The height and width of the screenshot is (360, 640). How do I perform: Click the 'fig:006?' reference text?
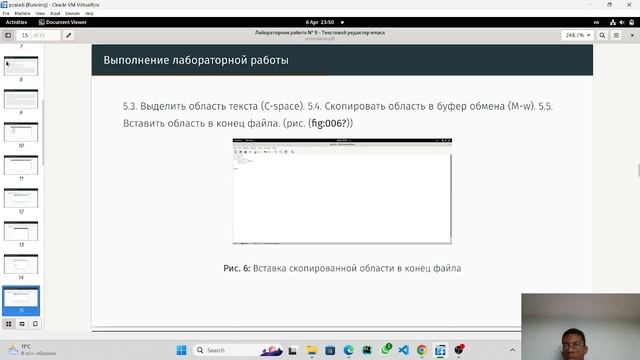tap(330, 123)
